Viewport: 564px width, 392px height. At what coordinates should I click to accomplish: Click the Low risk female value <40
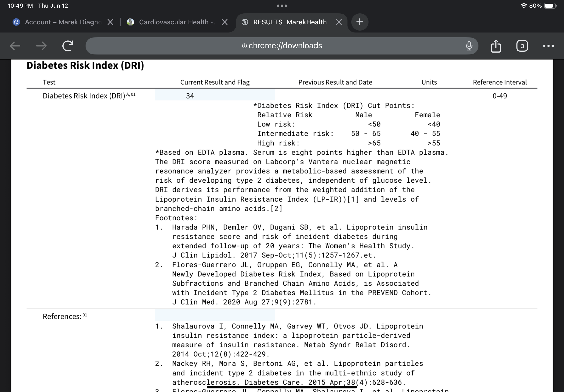click(434, 124)
